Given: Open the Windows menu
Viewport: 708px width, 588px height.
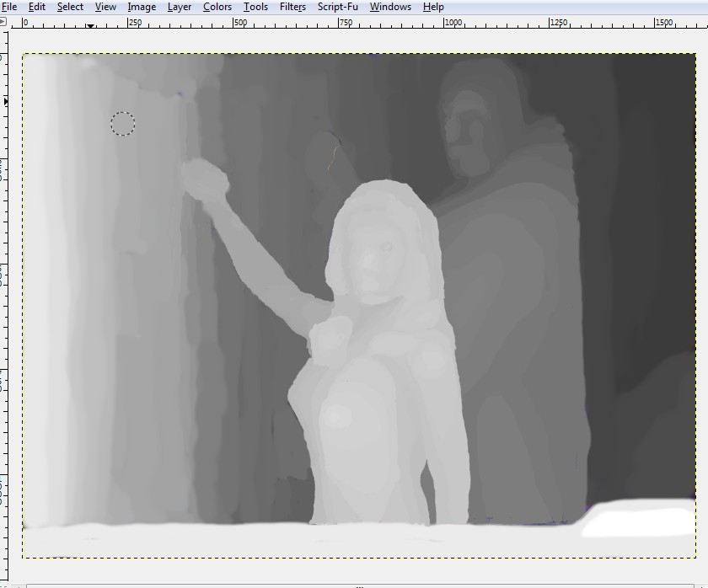Looking at the screenshot, I should pyautogui.click(x=390, y=7).
